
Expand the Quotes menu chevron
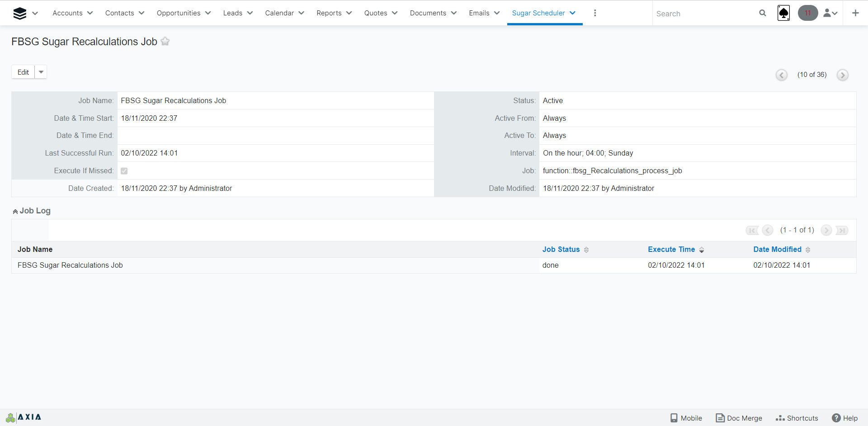(x=395, y=13)
